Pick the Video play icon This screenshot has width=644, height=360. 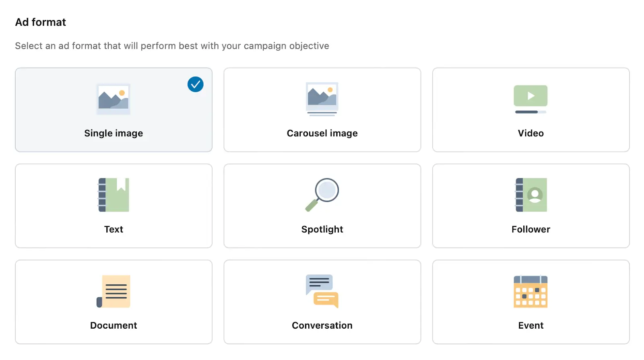(x=530, y=99)
